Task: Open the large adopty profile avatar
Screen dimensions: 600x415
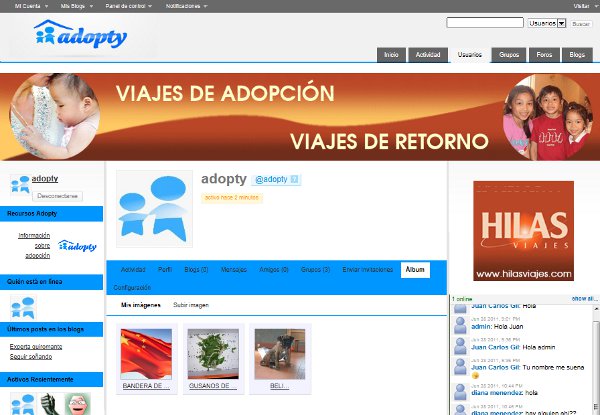Action: pos(153,208)
